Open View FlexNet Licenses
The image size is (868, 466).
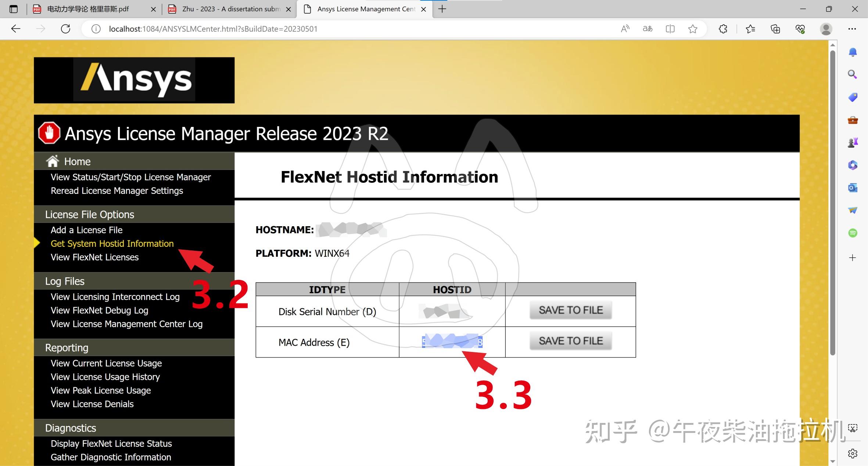[x=94, y=257]
